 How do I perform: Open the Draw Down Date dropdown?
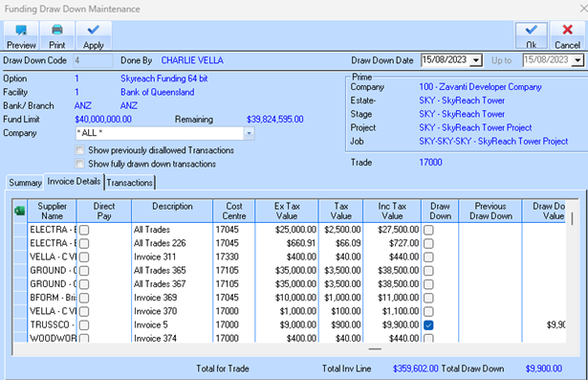(476, 60)
